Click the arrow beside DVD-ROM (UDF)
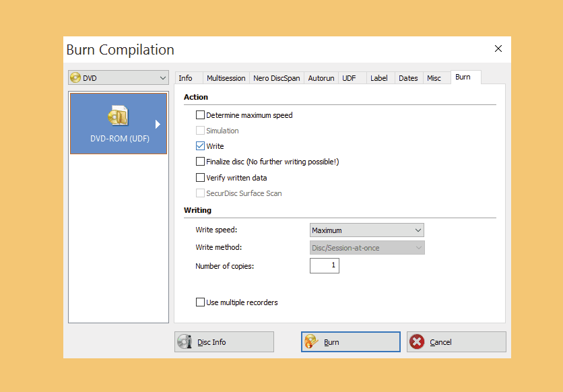Viewport: 563px width, 392px height. (x=158, y=124)
